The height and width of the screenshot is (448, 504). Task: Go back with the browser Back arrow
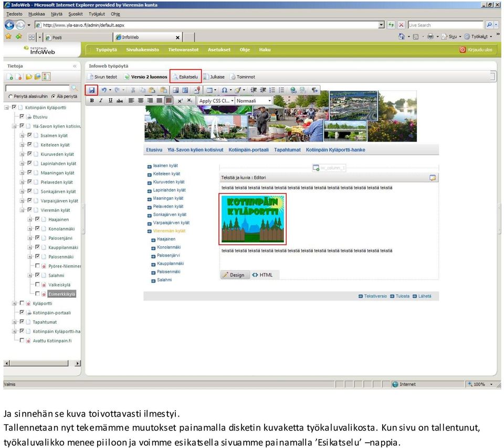[x=9, y=25]
